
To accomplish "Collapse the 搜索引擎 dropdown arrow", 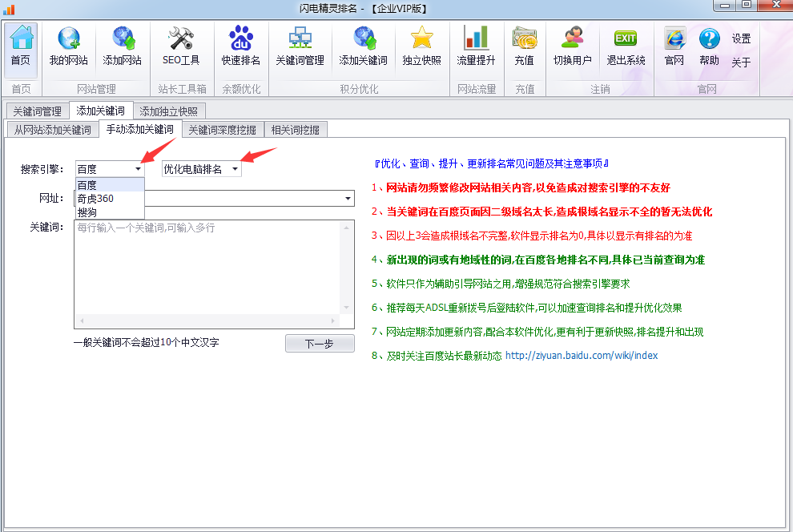I will click(138, 169).
